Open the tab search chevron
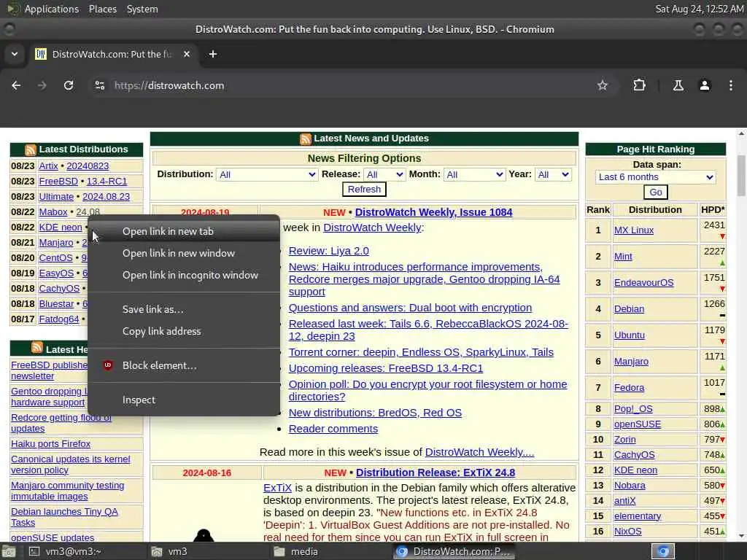 click(15, 54)
